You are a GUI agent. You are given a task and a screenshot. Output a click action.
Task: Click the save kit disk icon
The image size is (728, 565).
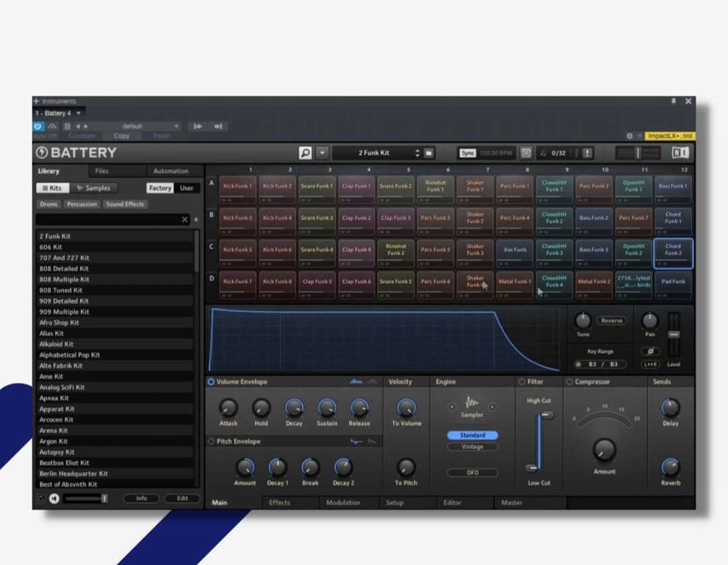coord(429,153)
